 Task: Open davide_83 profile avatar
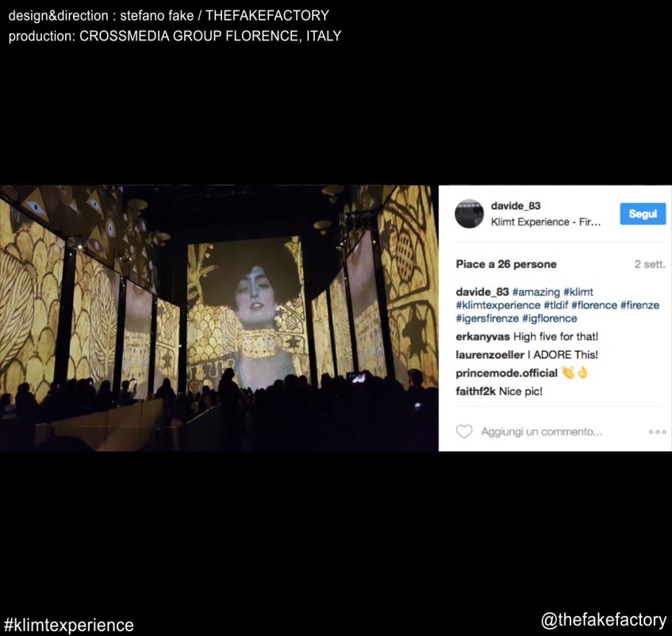(x=469, y=213)
